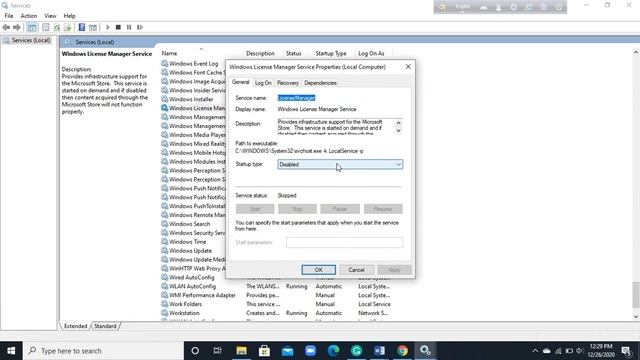Screen dimensions: 640x360
Task: Open the View menu
Action: [50, 16]
